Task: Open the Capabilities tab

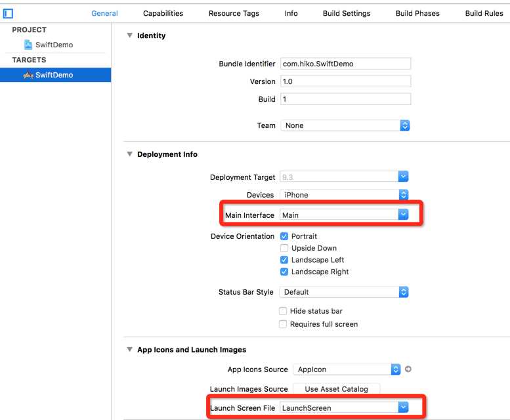Action: point(163,13)
